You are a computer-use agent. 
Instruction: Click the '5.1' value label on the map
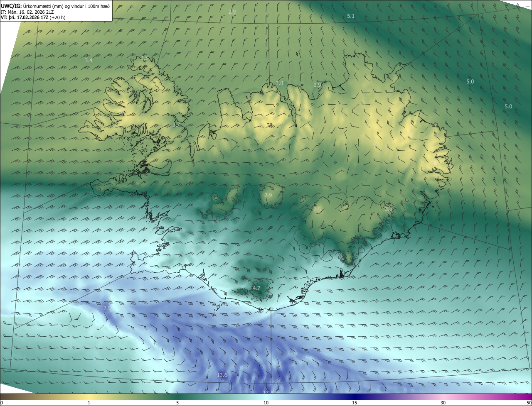(x=351, y=16)
